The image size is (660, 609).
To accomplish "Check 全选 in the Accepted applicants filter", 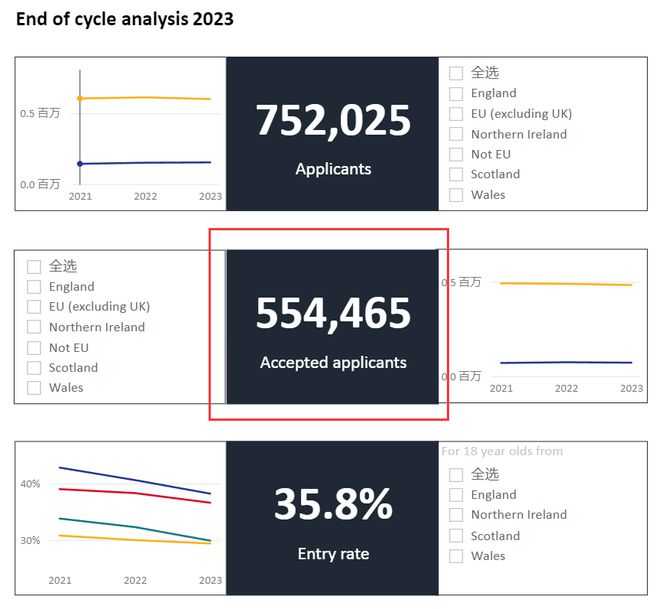I will coord(34,266).
